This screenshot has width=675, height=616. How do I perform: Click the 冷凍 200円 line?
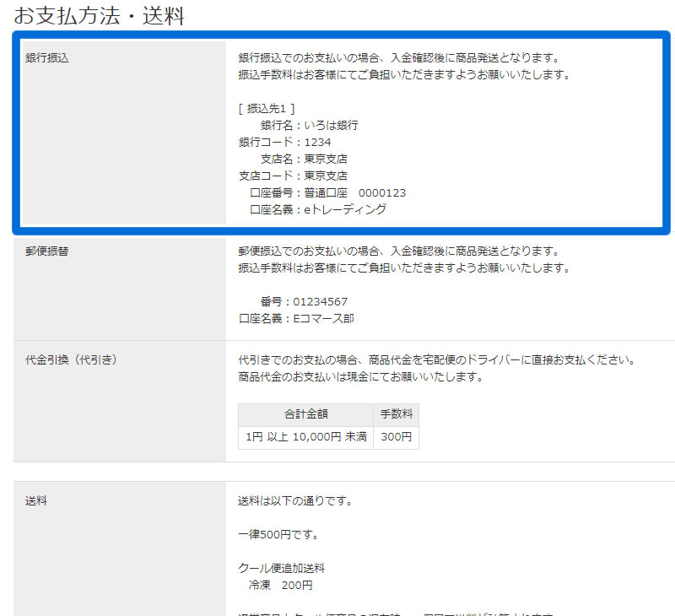(x=281, y=586)
